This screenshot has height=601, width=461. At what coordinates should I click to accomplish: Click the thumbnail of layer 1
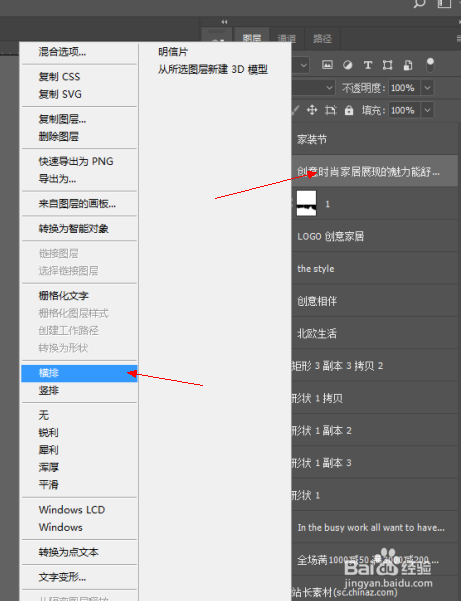[x=307, y=204]
